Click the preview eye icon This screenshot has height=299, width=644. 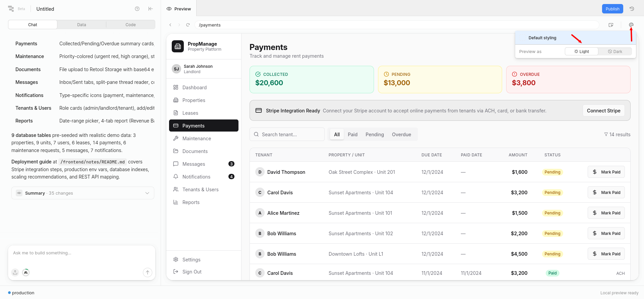pos(169,9)
